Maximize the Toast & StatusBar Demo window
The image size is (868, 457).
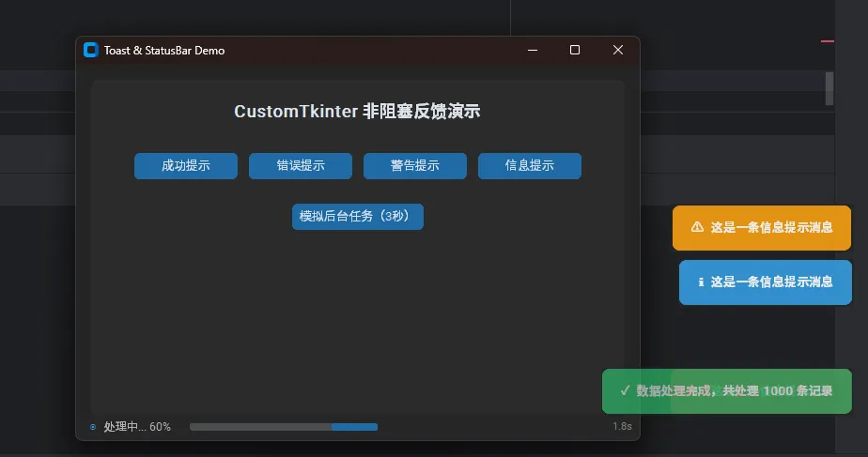point(575,50)
